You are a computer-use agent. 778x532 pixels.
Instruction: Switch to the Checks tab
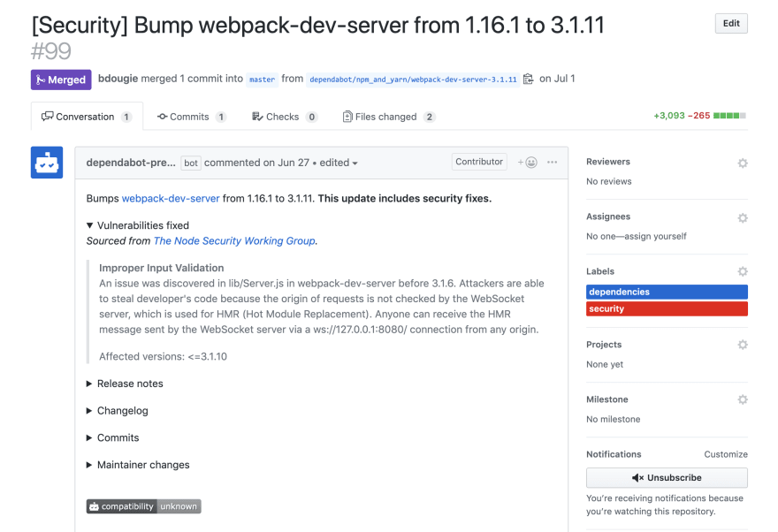[285, 117]
